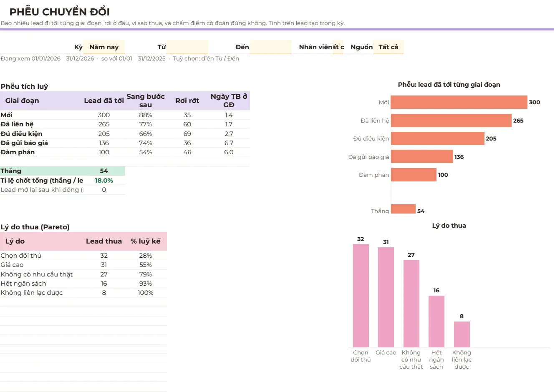Click the Từ date input field
Screen dimensions: 555x392
tap(187, 47)
